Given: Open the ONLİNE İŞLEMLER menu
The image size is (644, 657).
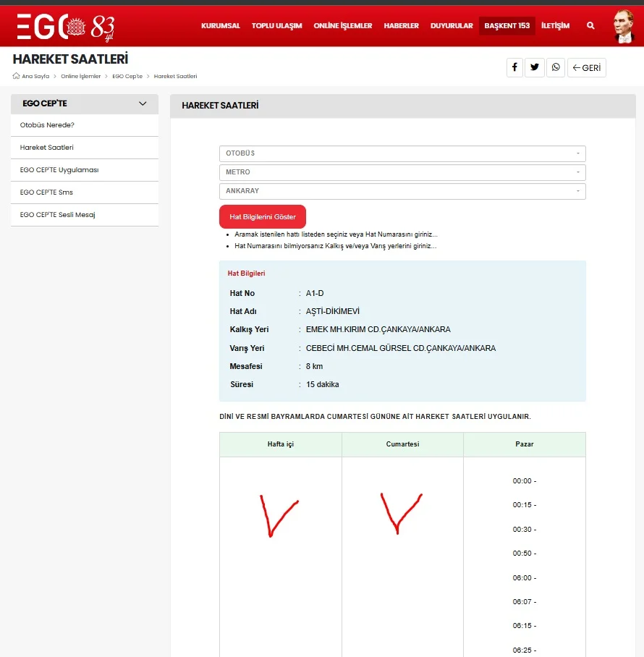Looking at the screenshot, I should click(342, 25).
